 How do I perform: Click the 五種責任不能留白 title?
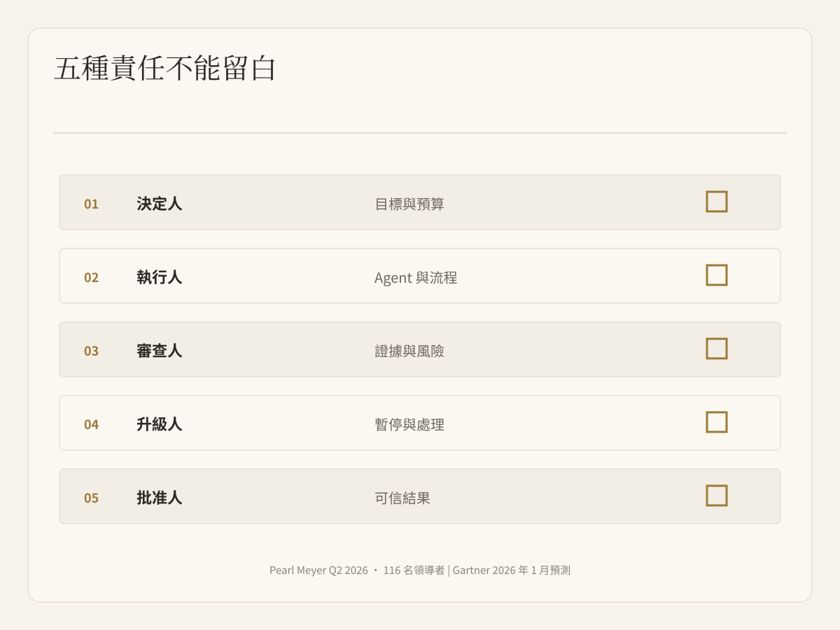[x=165, y=69]
